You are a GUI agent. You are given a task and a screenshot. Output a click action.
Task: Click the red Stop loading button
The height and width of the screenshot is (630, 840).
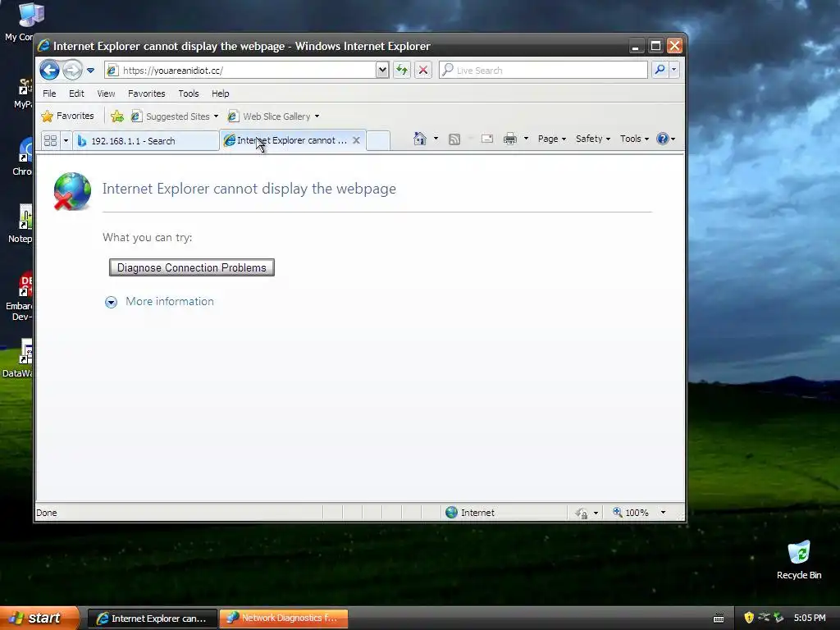pos(423,71)
